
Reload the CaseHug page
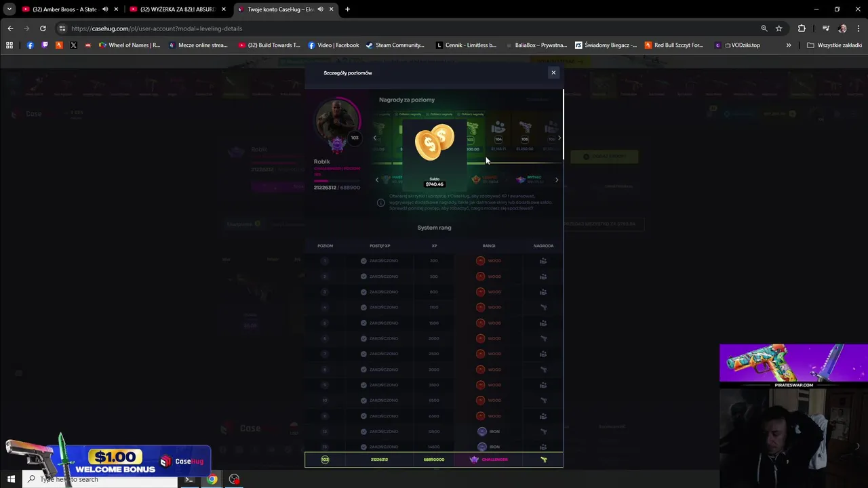coord(43,28)
